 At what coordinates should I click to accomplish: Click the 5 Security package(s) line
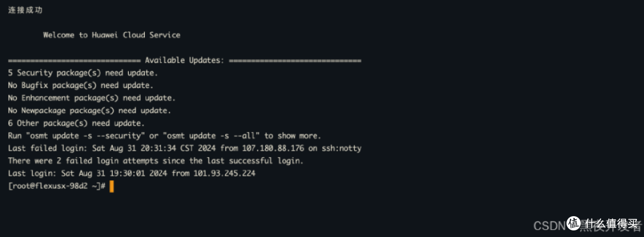click(83, 73)
